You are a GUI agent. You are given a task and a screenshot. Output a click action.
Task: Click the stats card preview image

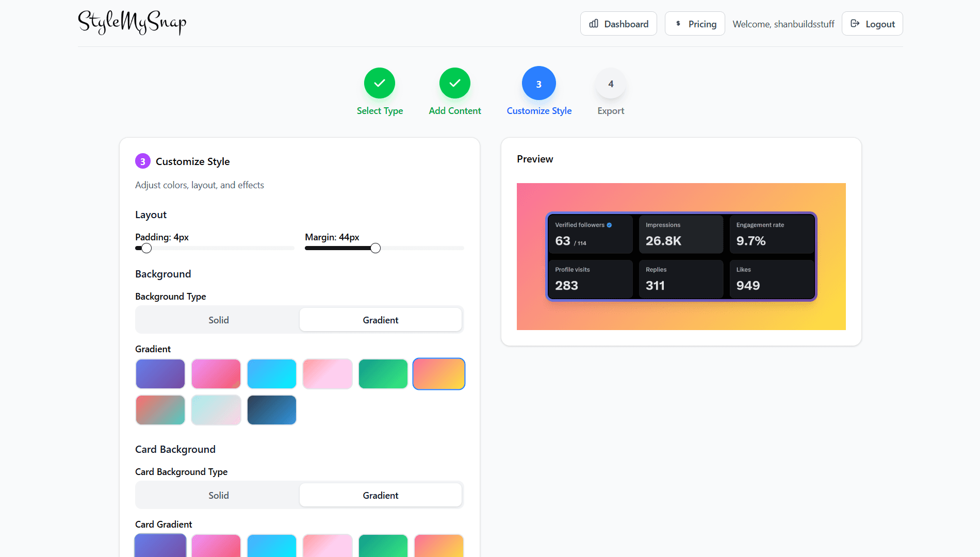(x=681, y=256)
